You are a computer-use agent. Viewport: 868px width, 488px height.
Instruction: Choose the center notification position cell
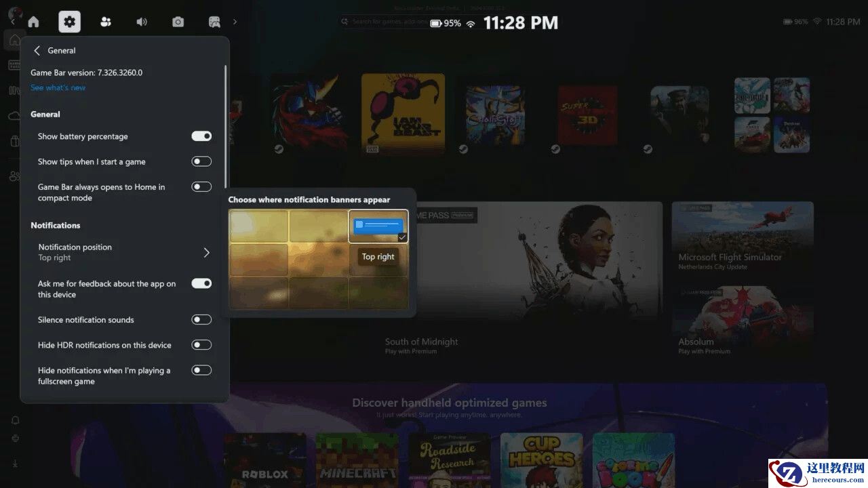tap(319, 260)
